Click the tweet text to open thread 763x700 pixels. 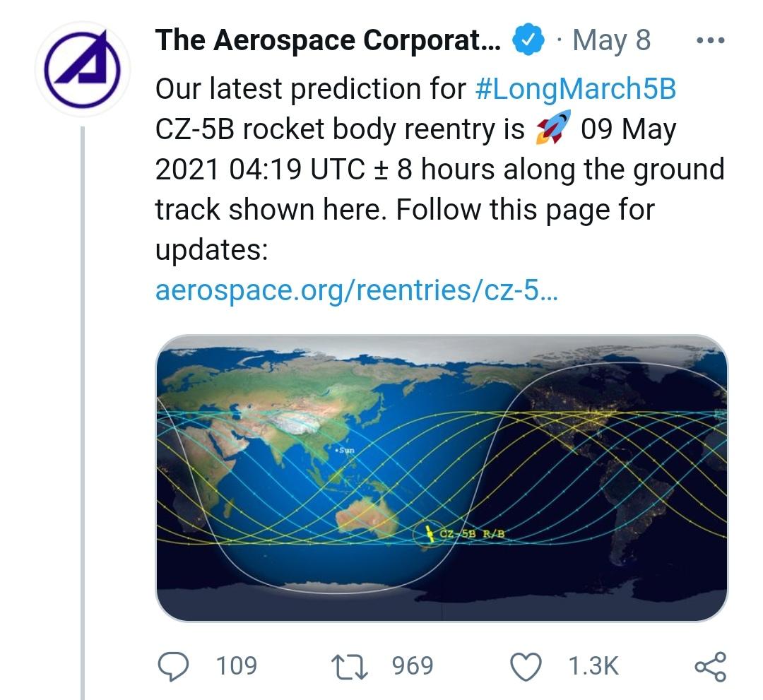pyautogui.click(x=440, y=170)
